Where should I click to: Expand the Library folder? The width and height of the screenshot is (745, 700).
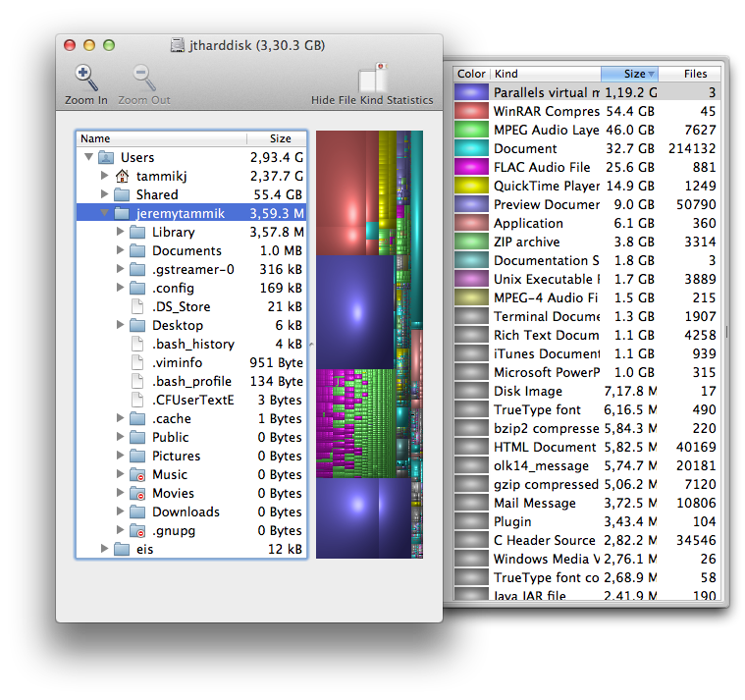120,231
